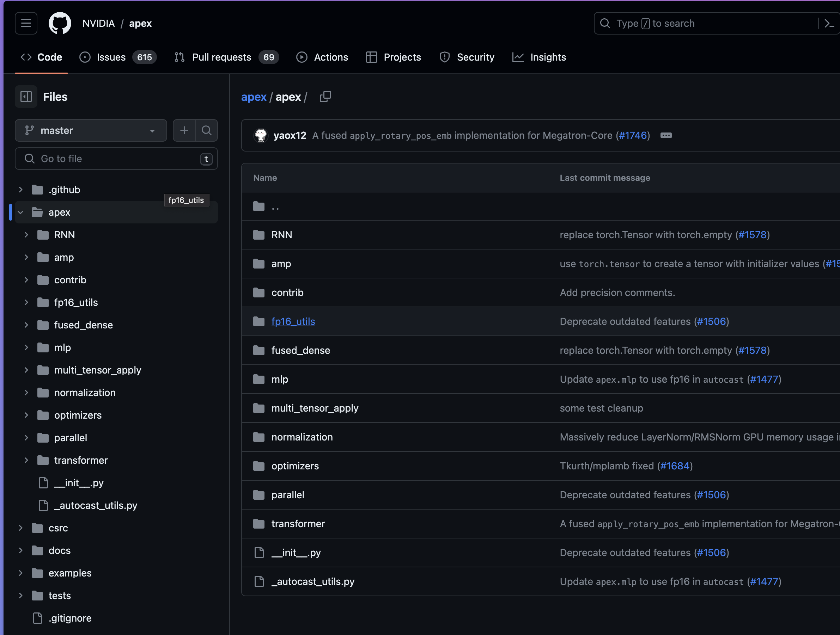Open 'Add precision comments.' commit message
Screen dimensions: 840x635
tap(617, 292)
